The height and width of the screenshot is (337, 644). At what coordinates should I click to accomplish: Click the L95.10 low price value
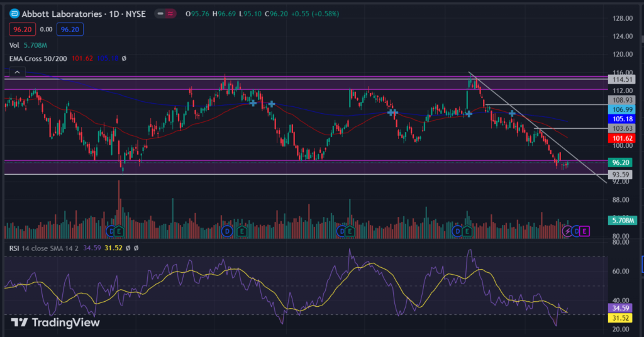tap(250, 14)
